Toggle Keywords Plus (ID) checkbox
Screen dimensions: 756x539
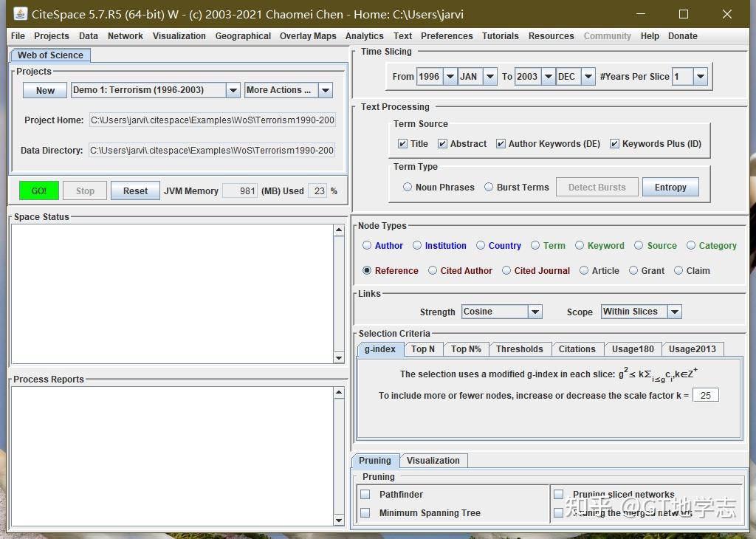(614, 144)
